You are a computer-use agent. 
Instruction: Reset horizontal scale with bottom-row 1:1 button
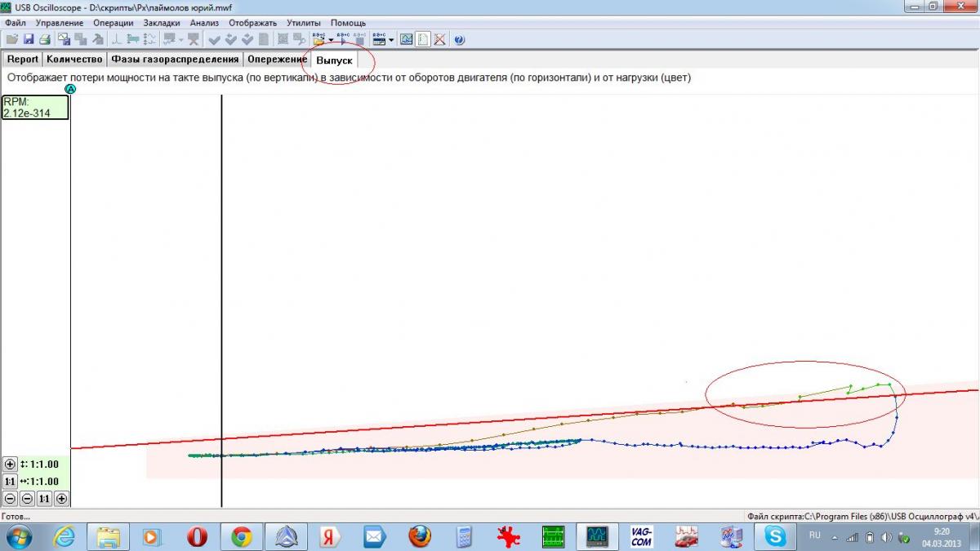click(44, 499)
